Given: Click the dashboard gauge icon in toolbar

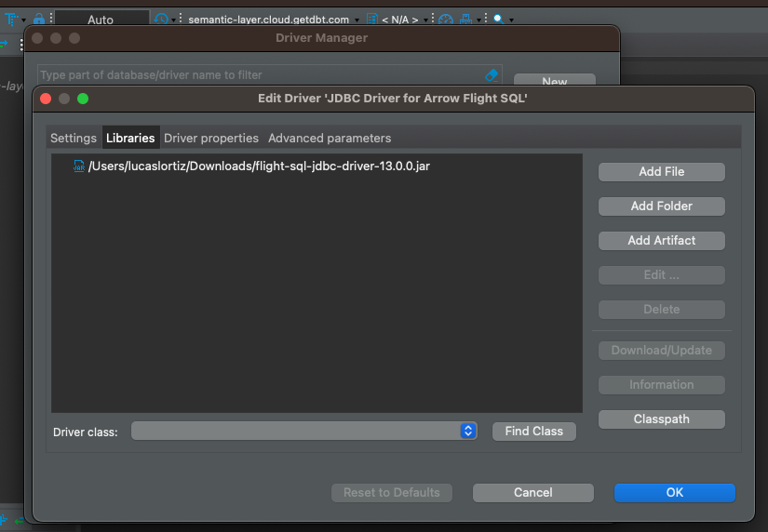Looking at the screenshot, I should (446, 20).
